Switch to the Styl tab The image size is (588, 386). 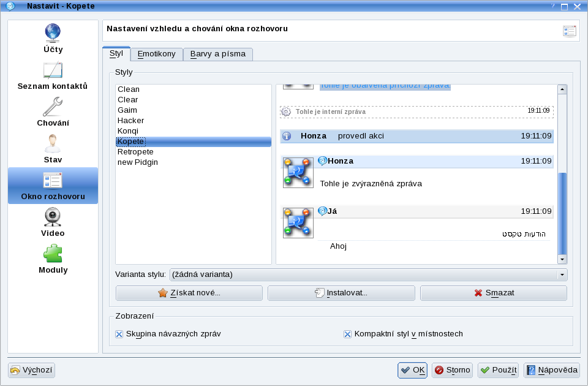[116, 54]
